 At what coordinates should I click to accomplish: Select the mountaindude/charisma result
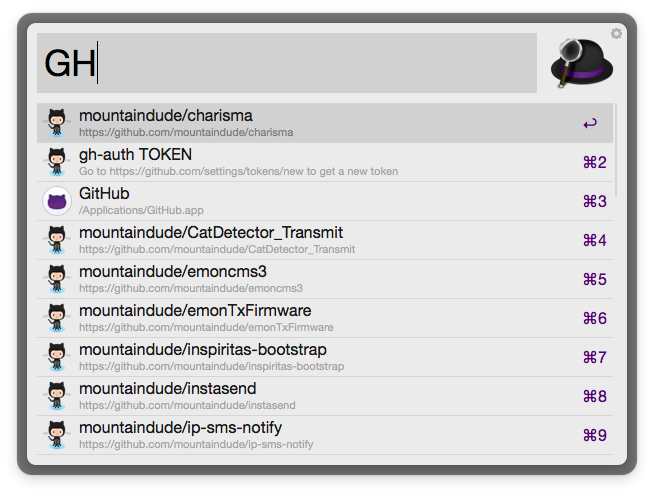point(325,123)
